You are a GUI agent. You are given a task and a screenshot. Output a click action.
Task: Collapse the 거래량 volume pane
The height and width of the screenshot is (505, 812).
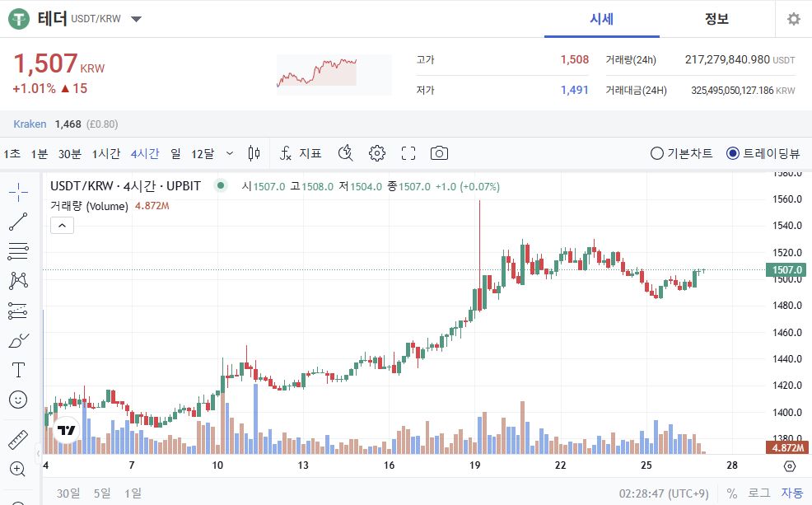62,225
